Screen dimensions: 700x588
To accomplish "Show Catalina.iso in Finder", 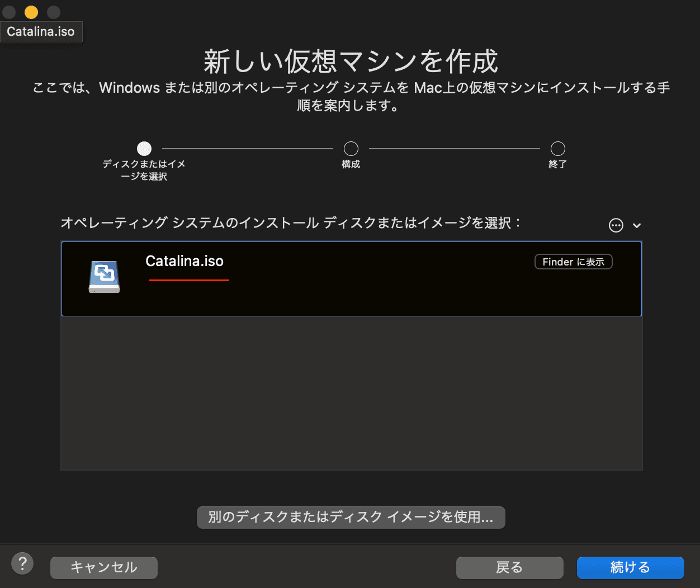I will (x=573, y=261).
